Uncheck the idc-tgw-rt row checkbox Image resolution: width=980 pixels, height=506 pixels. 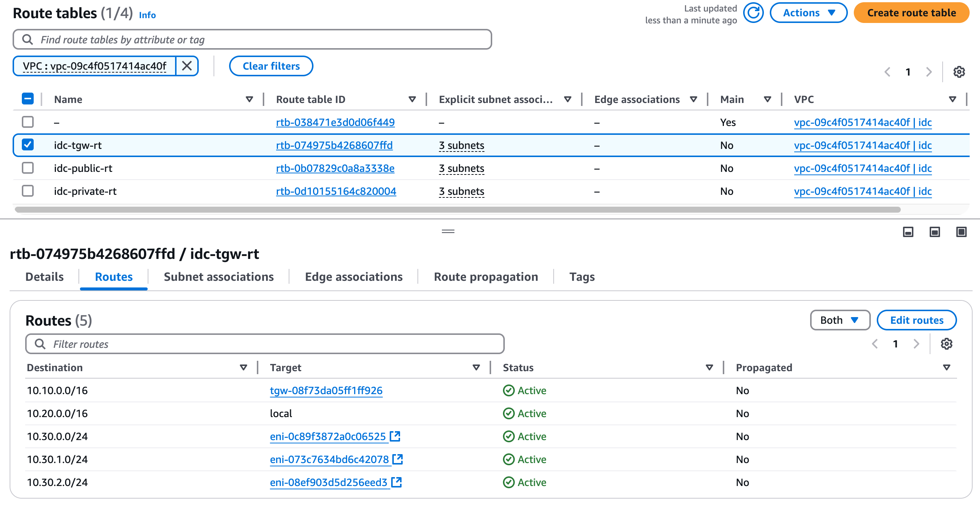[x=28, y=145]
